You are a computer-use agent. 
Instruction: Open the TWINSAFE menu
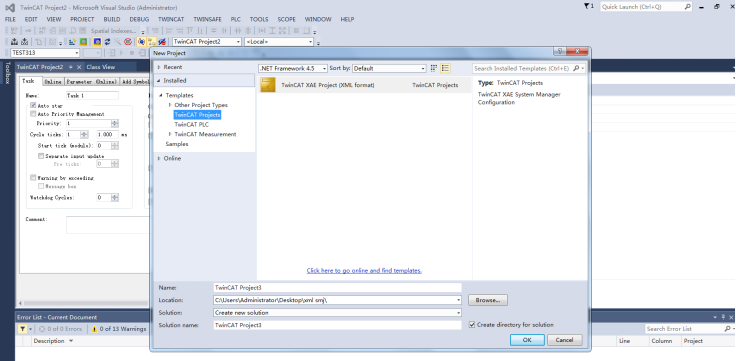pyautogui.click(x=207, y=19)
